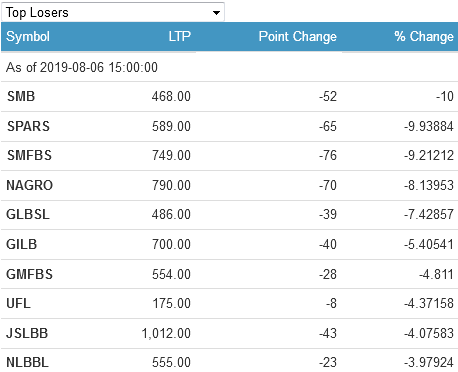Image resolution: width=458 pixels, height=372 pixels.
Task: Open the SMFBS stock symbol
Action: pos(29,155)
